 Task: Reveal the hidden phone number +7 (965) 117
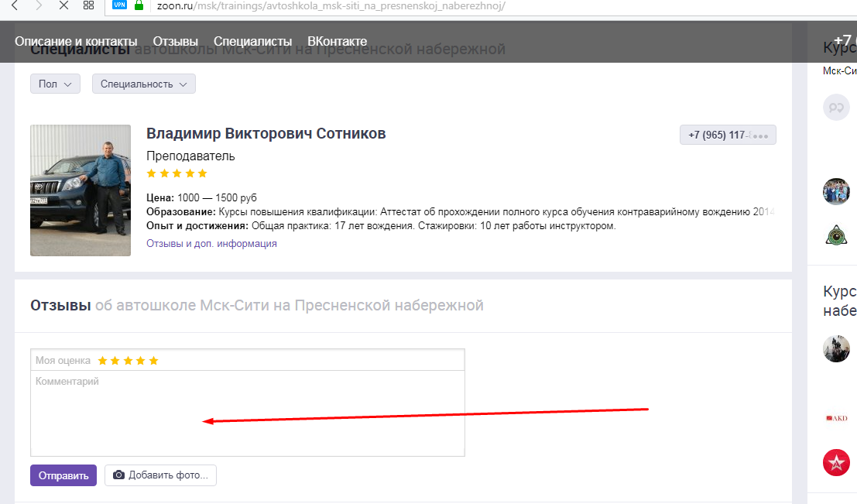coord(727,135)
